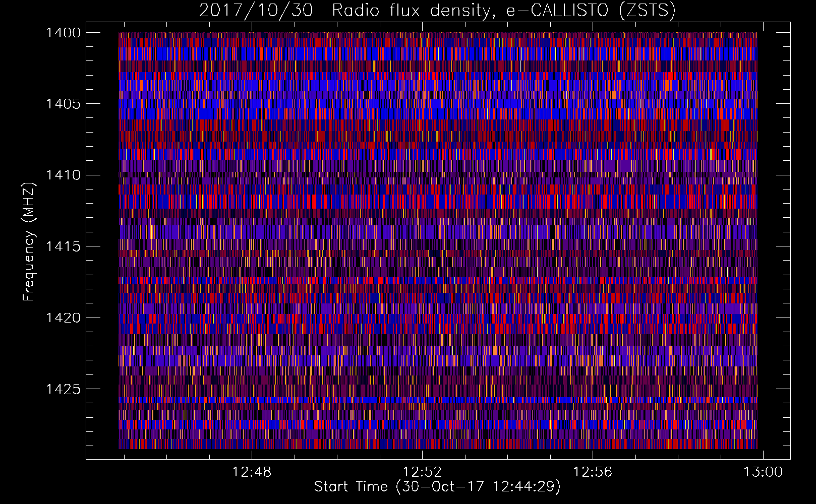Image resolution: width=816 pixels, height=504 pixels.
Task: Select the 1425 frequency axis label
Action: coord(63,389)
